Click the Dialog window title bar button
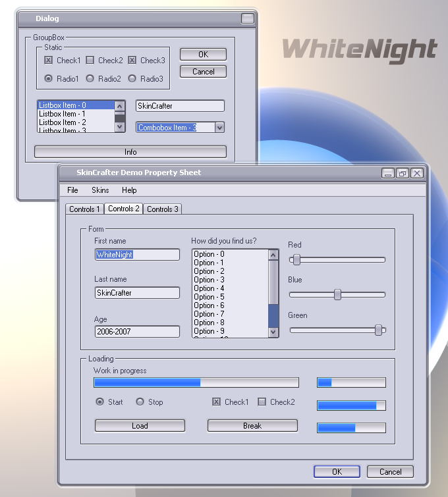Image resolution: width=448 pixels, height=497 pixels. pos(248,18)
